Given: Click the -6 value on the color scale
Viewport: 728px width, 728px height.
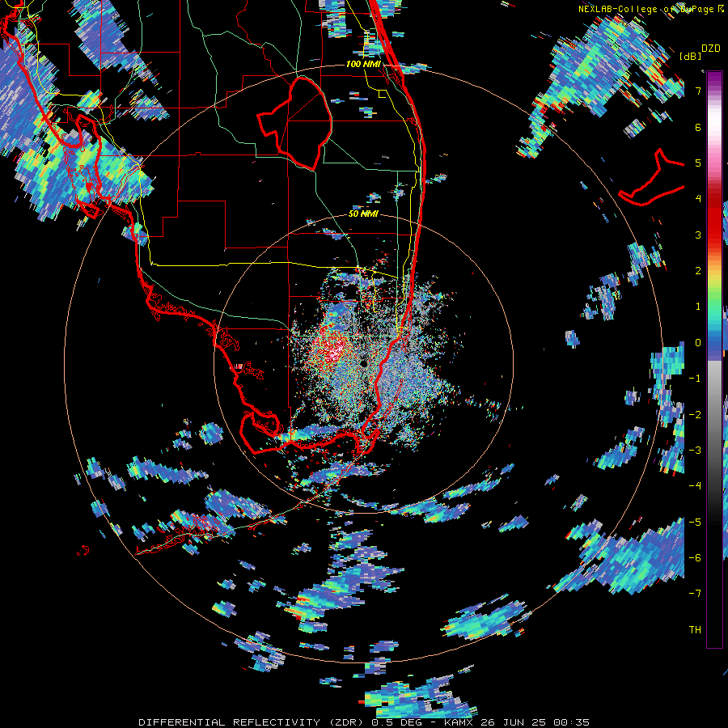Looking at the screenshot, I should point(695,558).
